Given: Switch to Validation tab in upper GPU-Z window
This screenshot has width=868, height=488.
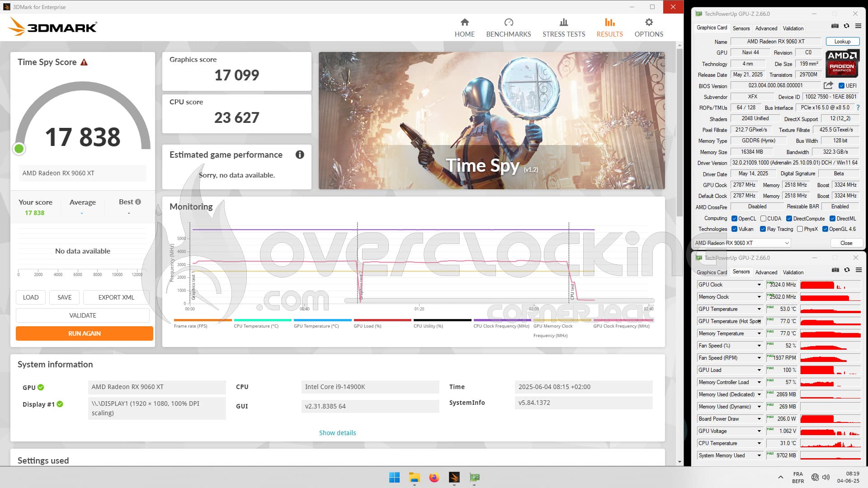Looking at the screenshot, I should point(793,28).
